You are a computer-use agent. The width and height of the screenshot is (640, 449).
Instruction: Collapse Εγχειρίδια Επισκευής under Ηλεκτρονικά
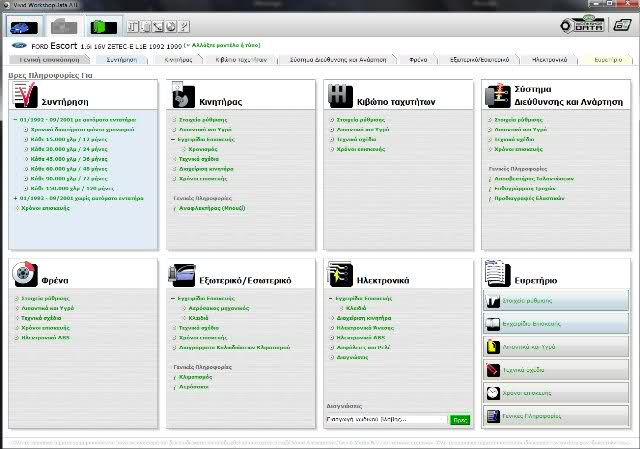tap(330, 299)
